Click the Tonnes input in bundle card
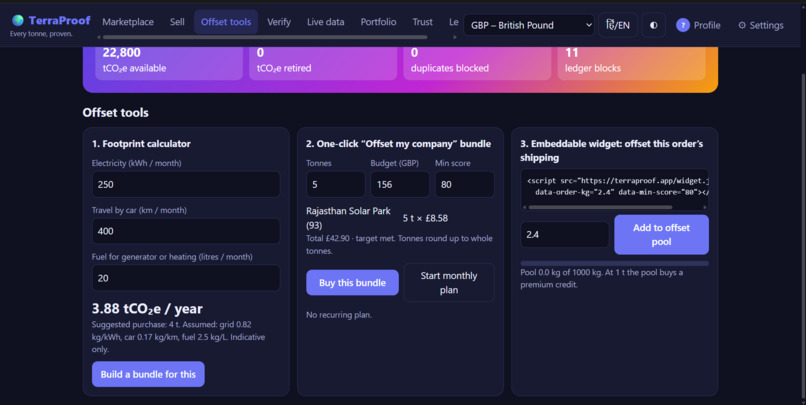The width and height of the screenshot is (806, 405). pos(336,184)
